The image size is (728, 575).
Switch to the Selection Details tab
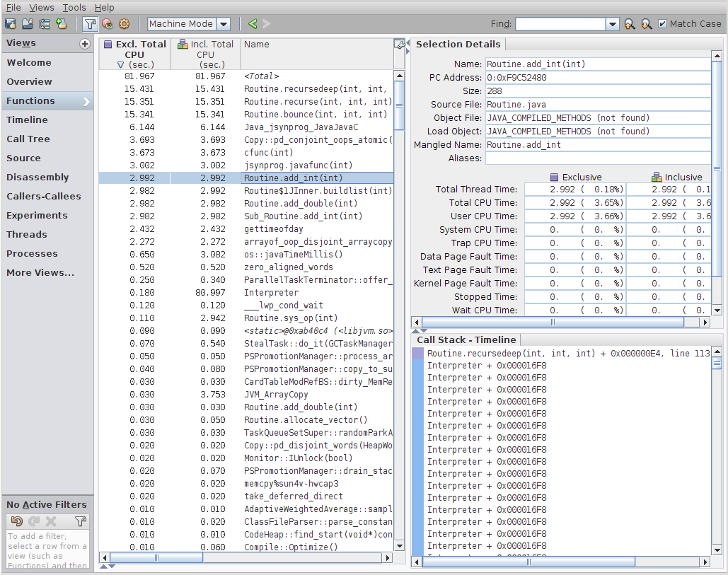[458, 44]
